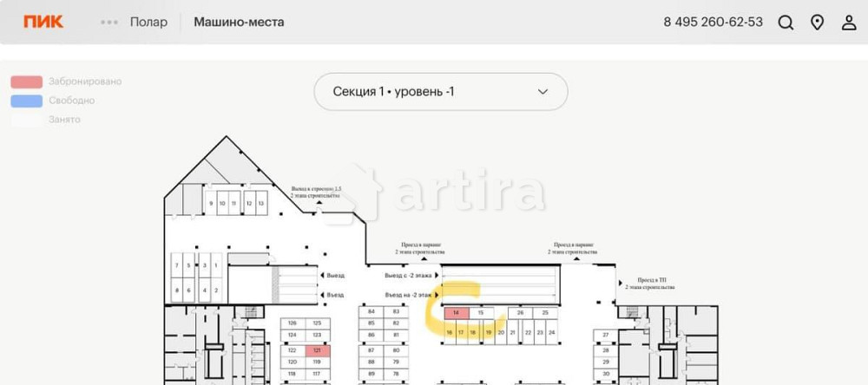Select parking spot 28
This screenshot has height=385, width=868.
(606, 350)
